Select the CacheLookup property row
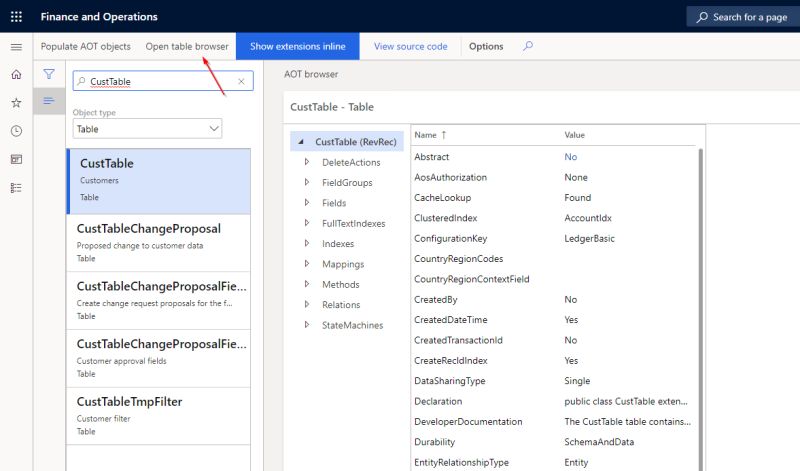Image resolution: width=800 pixels, height=471 pixels. pos(554,197)
